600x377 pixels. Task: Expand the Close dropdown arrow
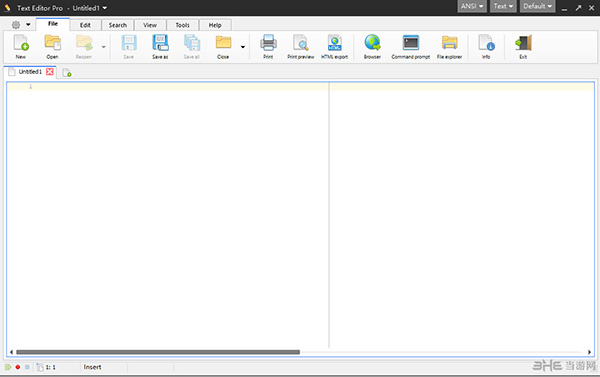click(x=243, y=47)
